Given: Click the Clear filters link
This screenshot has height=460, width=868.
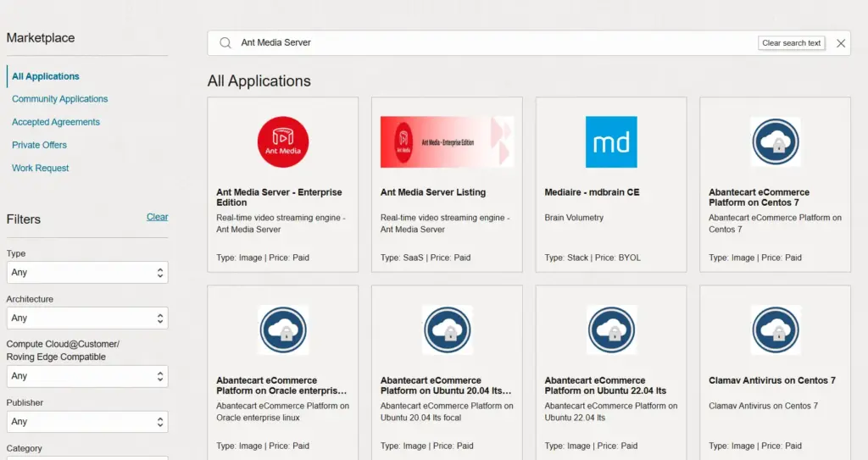Looking at the screenshot, I should coord(157,217).
